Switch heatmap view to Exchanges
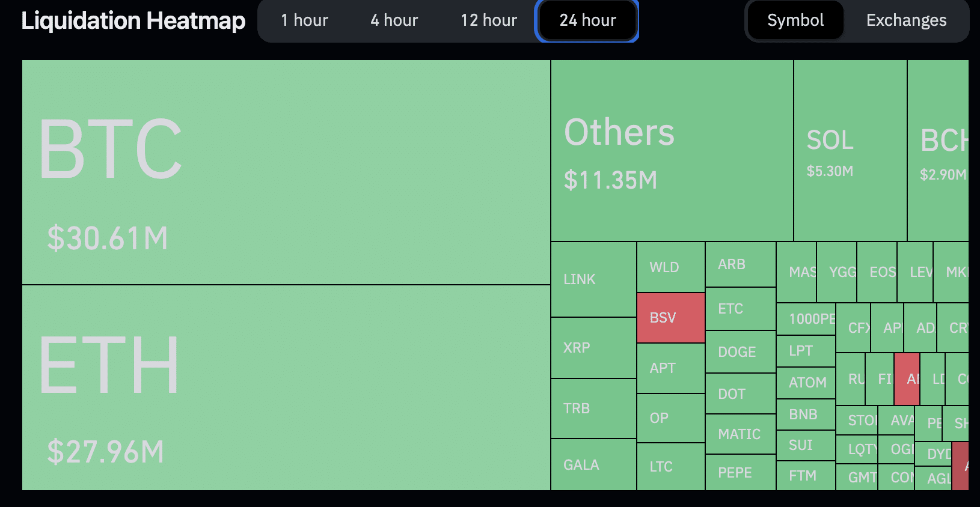Image resolution: width=980 pixels, height=507 pixels. coord(905,20)
